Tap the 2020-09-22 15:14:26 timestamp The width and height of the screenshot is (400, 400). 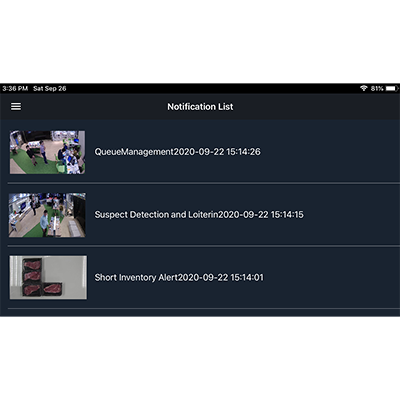[217, 152]
